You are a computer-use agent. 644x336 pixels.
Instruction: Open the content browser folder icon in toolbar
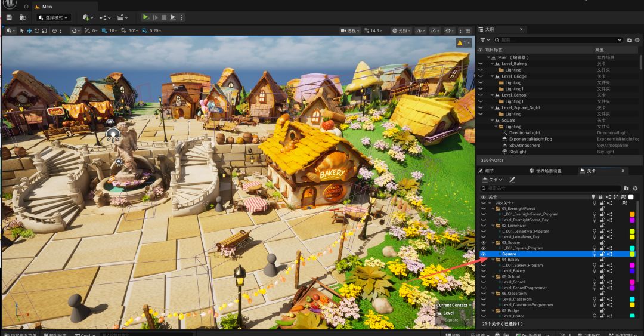click(x=23, y=18)
